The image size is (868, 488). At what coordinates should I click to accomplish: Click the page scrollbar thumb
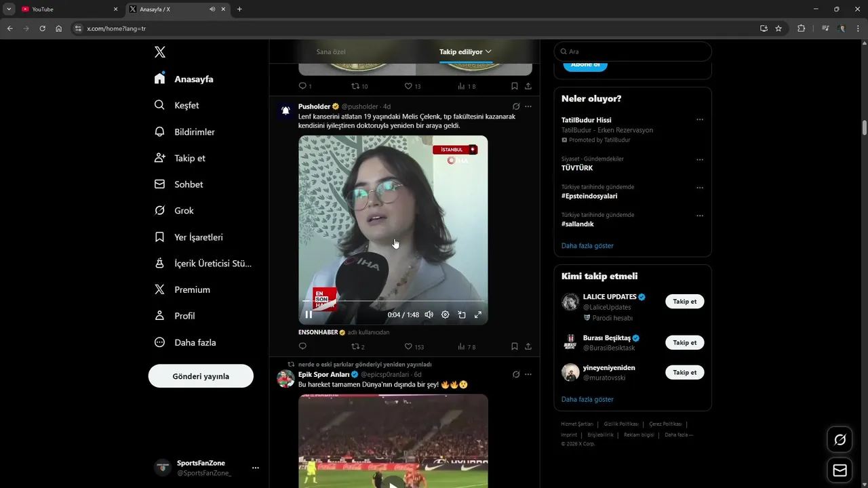pos(865,128)
